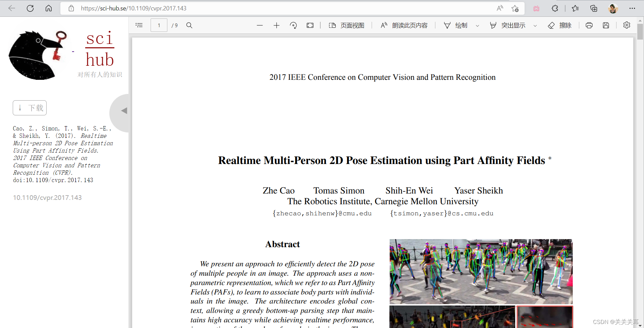The width and height of the screenshot is (644, 328).
Task: Click author name Shih-En Wei
Action: click(409, 190)
